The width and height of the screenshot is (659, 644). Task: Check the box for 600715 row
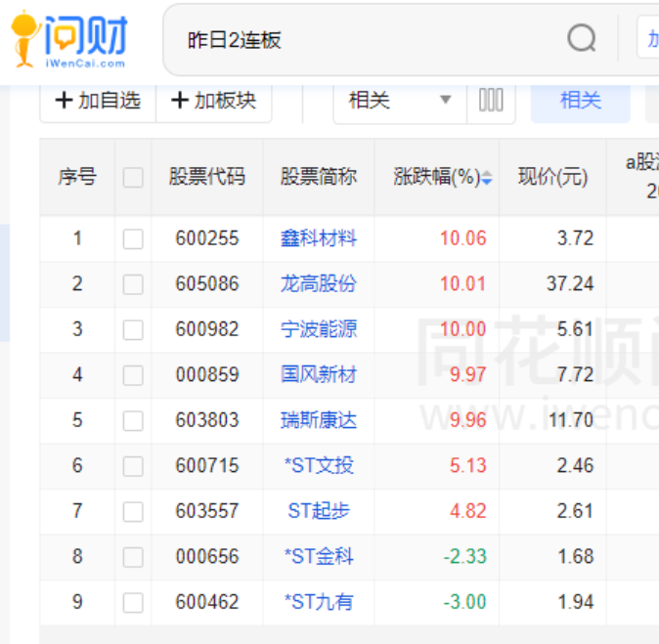(x=133, y=466)
